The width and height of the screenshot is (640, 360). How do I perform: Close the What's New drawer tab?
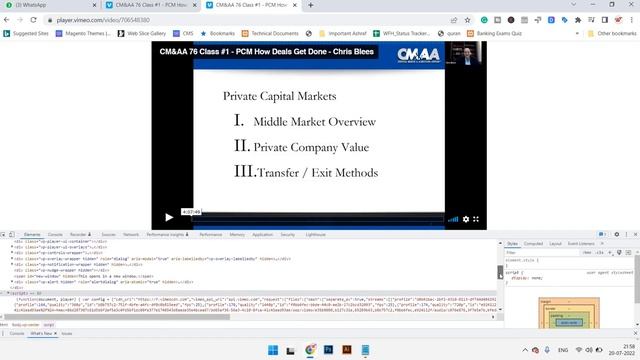(x=56, y=333)
